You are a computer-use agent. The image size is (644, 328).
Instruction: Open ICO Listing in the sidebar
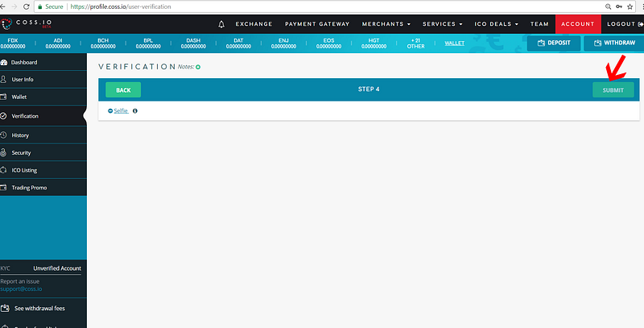point(43,170)
